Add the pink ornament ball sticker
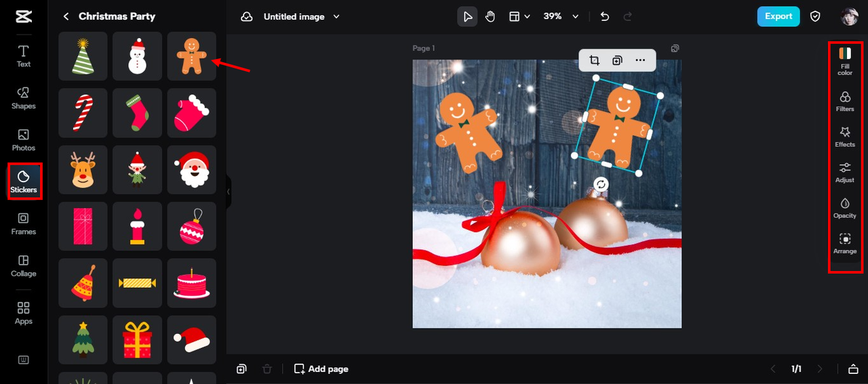Viewport: 868px width, 384px height. coord(192,226)
